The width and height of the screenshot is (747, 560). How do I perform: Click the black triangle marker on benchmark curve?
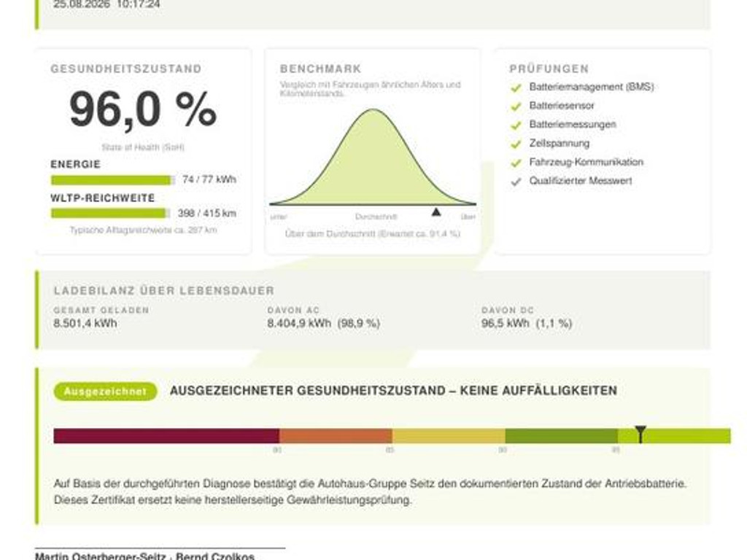click(x=436, y=212)
